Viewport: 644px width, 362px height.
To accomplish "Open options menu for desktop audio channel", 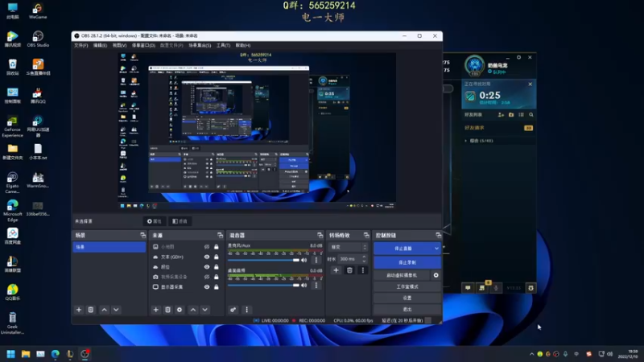I will point(316,285).
